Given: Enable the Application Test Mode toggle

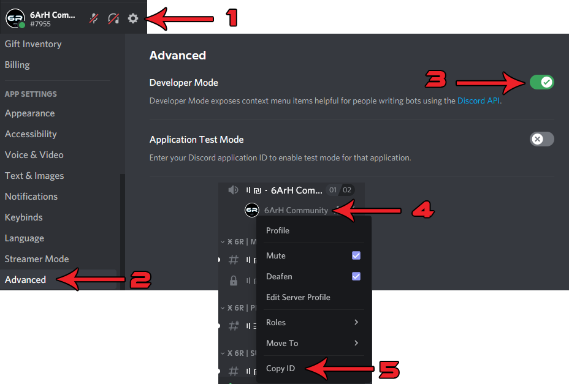Looking at the screenshot, I should pyautogui.click(x=541, y=139).
